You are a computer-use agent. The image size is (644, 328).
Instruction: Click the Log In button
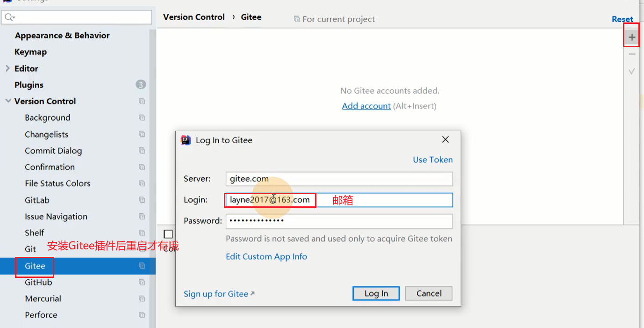[376, 293]
